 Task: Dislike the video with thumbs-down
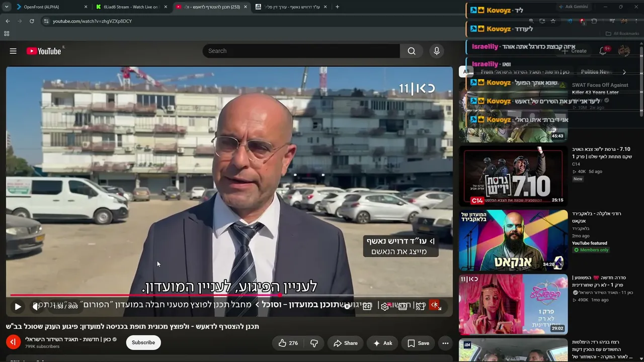[x=314, y=343]
